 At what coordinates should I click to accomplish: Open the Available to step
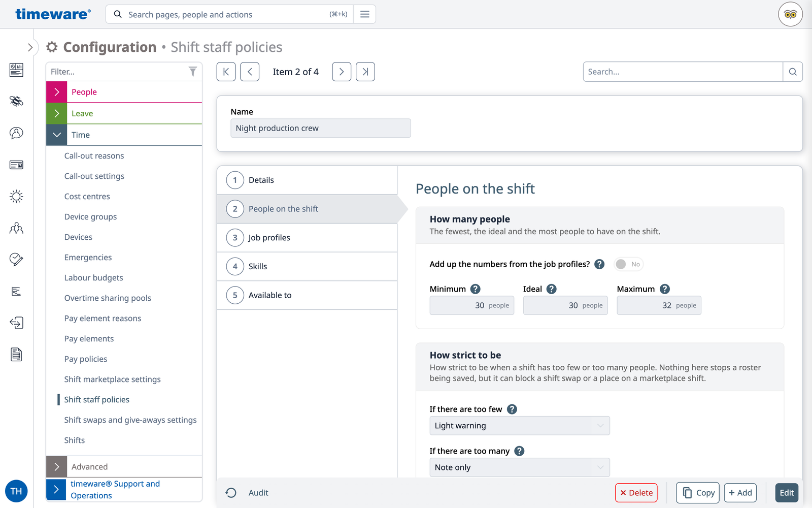(307, 295)
